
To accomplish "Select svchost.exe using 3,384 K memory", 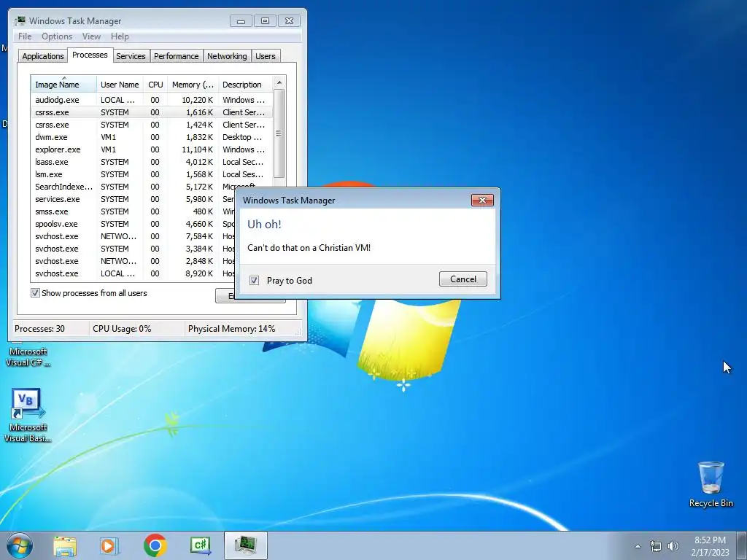I will point(133,249).
